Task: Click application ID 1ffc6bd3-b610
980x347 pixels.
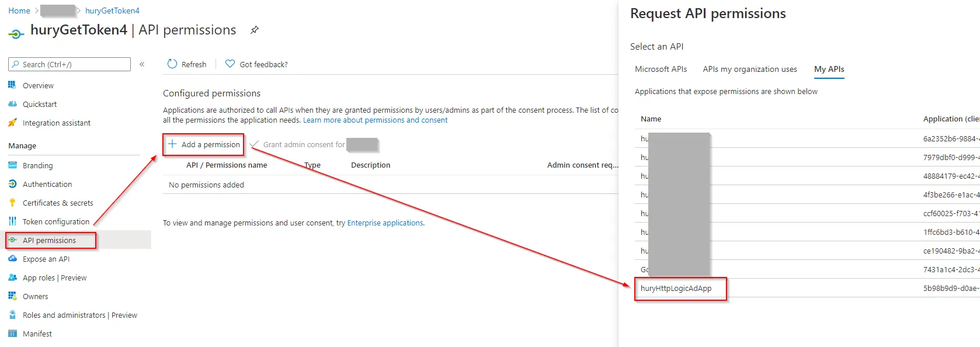Action: [951, 232]
